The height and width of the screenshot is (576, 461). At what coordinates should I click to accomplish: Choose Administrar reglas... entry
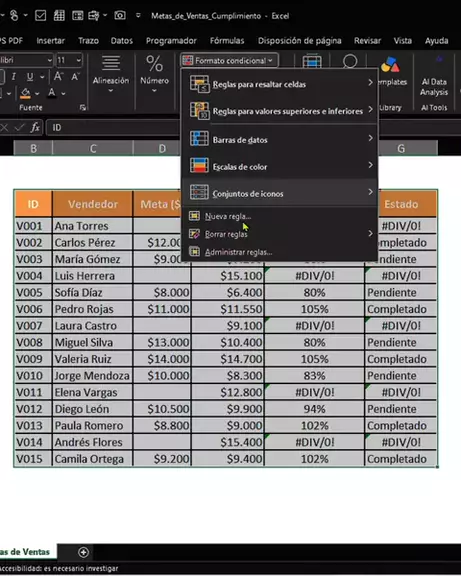(x=280, y=252)
